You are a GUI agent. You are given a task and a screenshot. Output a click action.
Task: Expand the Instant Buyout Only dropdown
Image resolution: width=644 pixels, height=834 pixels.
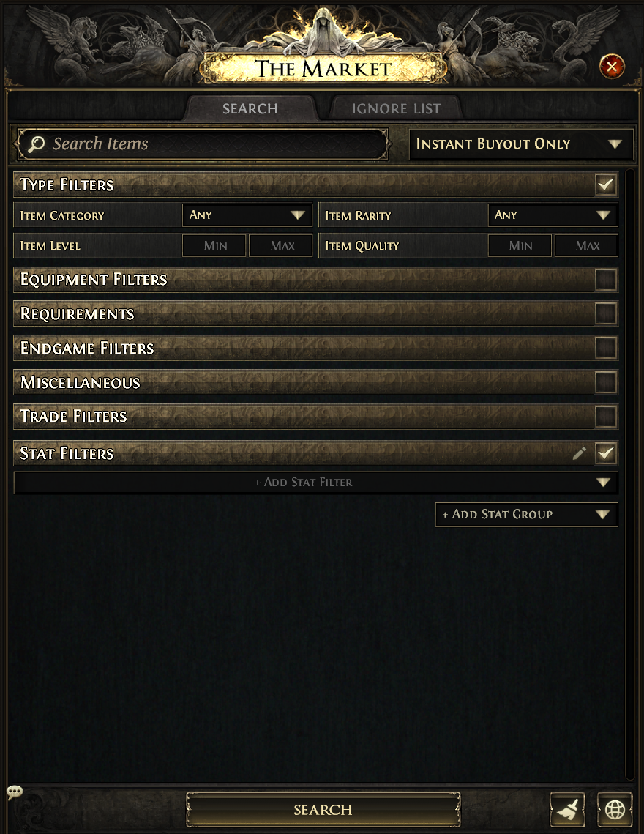[521, 144]
